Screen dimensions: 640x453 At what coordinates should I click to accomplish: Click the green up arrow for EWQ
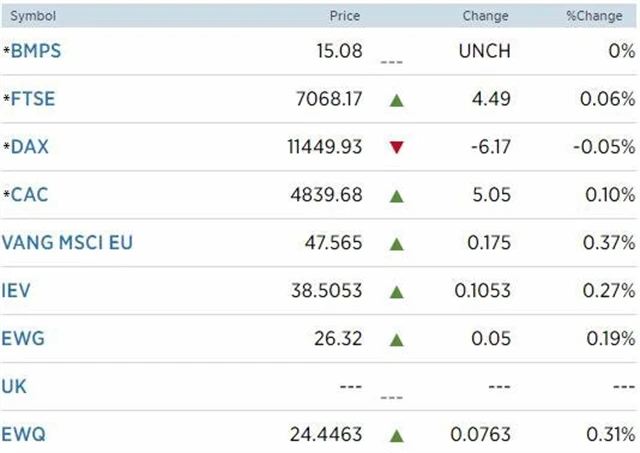pyautogui.click(x=397, y=435)
